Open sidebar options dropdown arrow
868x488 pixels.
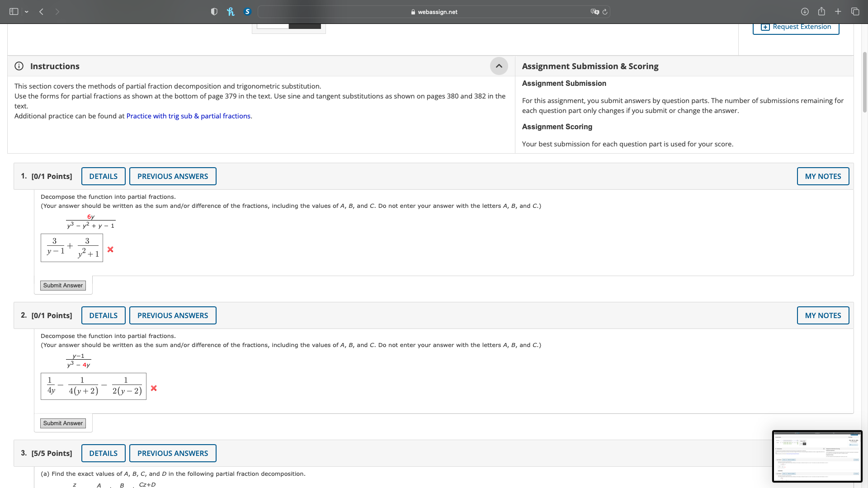click(27, 12)
